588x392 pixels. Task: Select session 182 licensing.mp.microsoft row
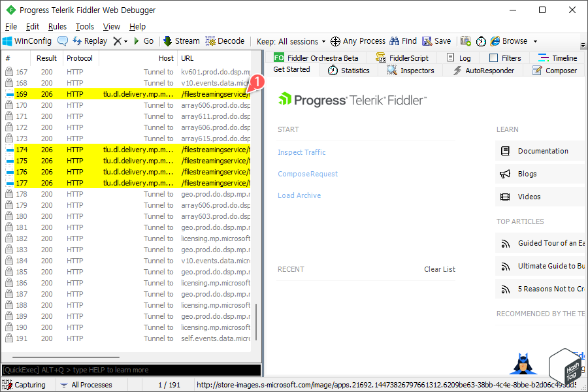point(127,238)
